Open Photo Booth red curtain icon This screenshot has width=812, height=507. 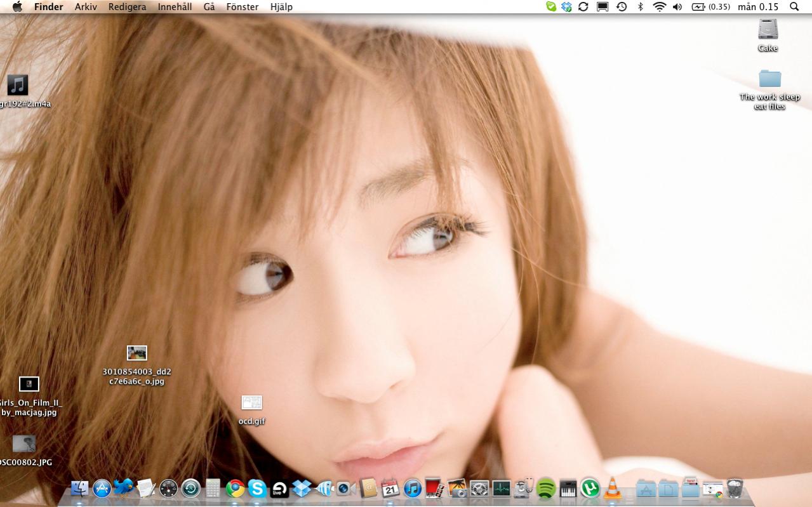435,488
